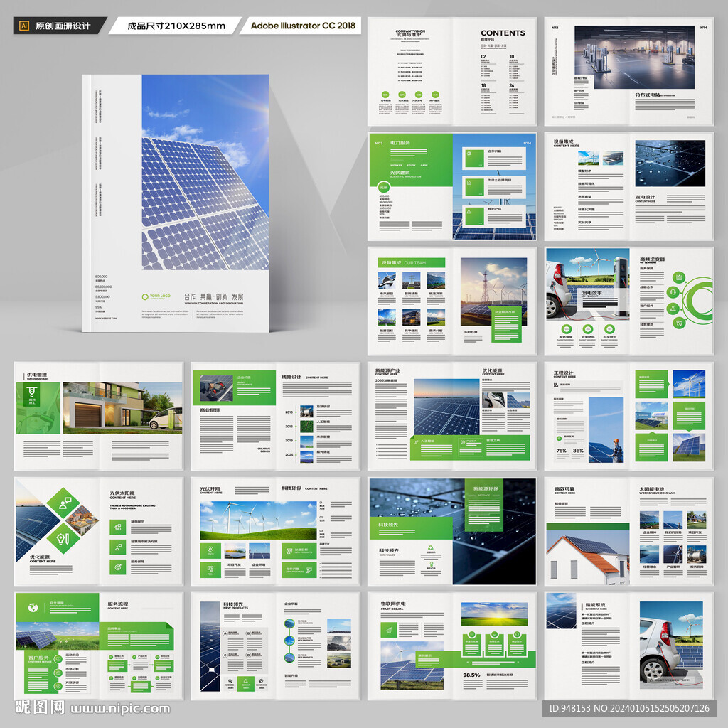The image size is (728, 728).
Task: Click the 98.5% figure
Action: (471, 675)
